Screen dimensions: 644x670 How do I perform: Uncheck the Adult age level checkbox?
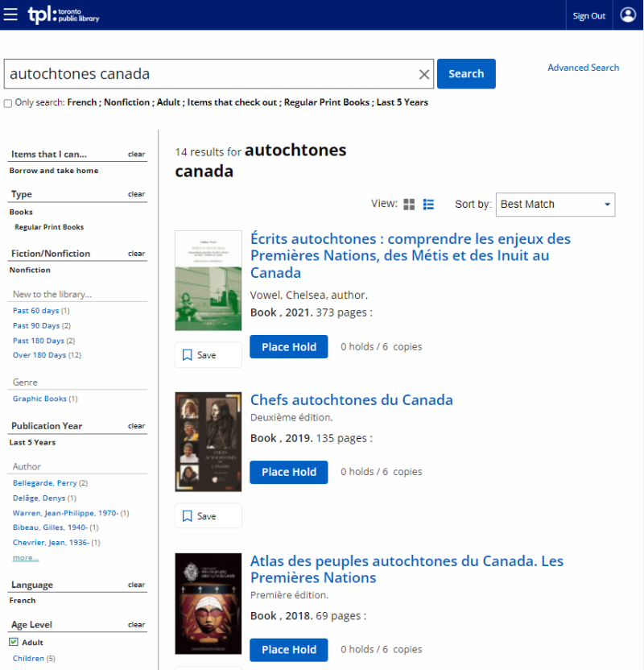[14, 643]
